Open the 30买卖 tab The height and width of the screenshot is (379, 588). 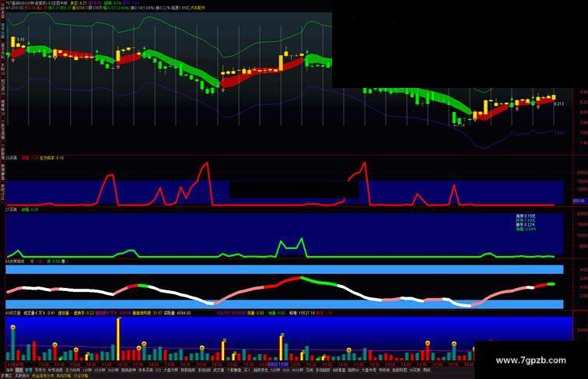click(x=415, y=370)
